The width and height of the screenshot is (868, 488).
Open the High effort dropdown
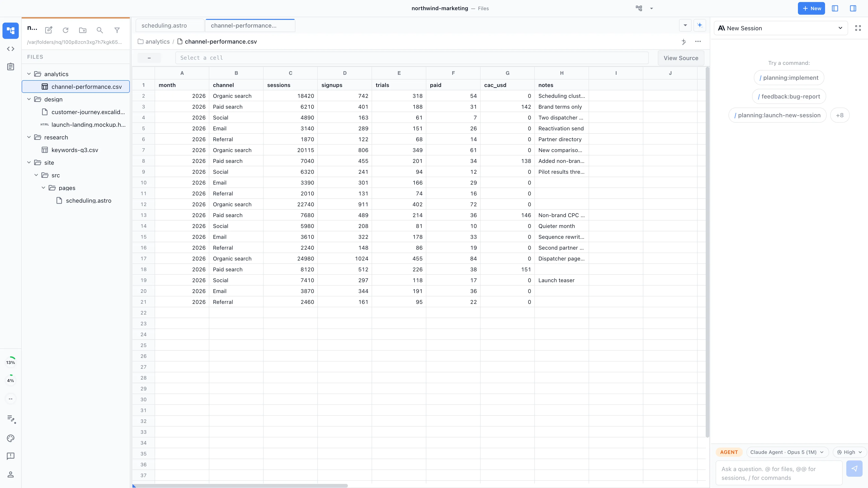click(x=849, y=452)
